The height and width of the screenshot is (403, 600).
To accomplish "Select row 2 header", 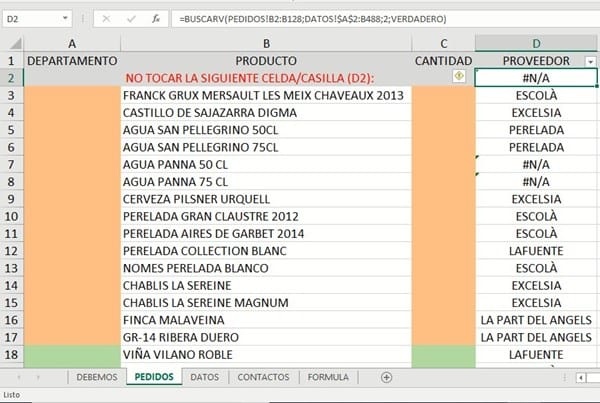I will [11, 78].
